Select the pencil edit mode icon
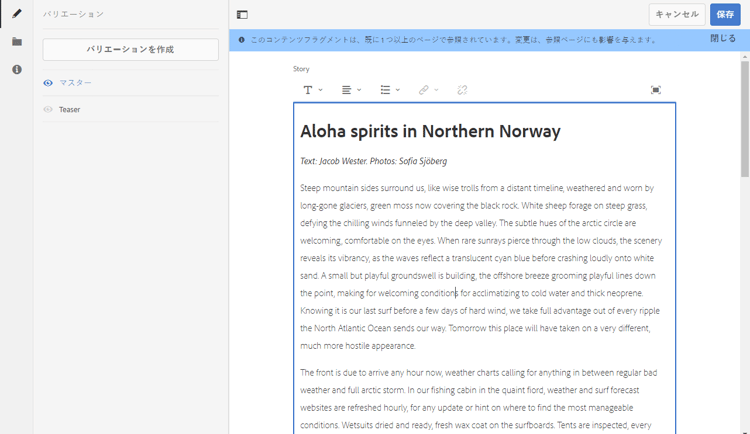The width and height of the screenshot is (750, 434). point(17,13)
